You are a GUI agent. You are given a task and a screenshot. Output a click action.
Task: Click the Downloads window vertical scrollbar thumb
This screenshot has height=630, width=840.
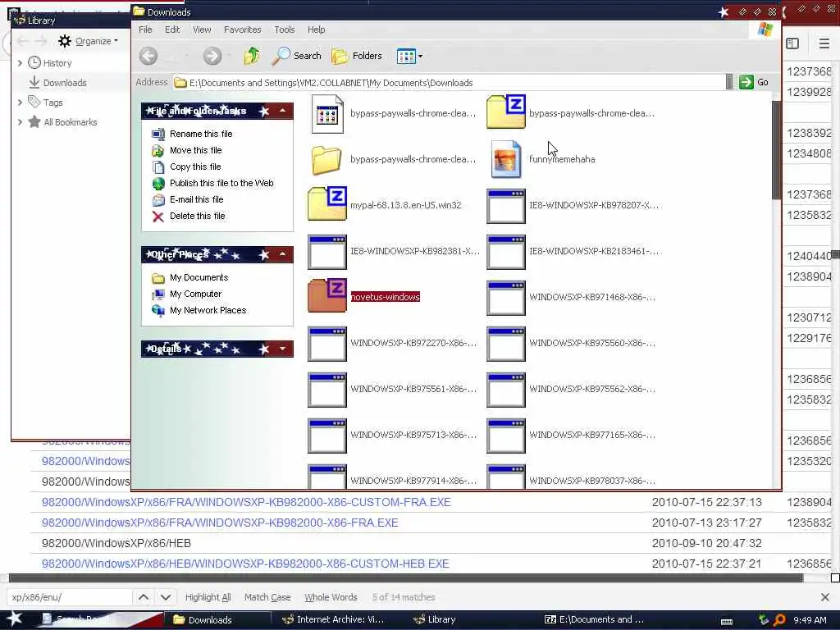(x=776, y=150)
